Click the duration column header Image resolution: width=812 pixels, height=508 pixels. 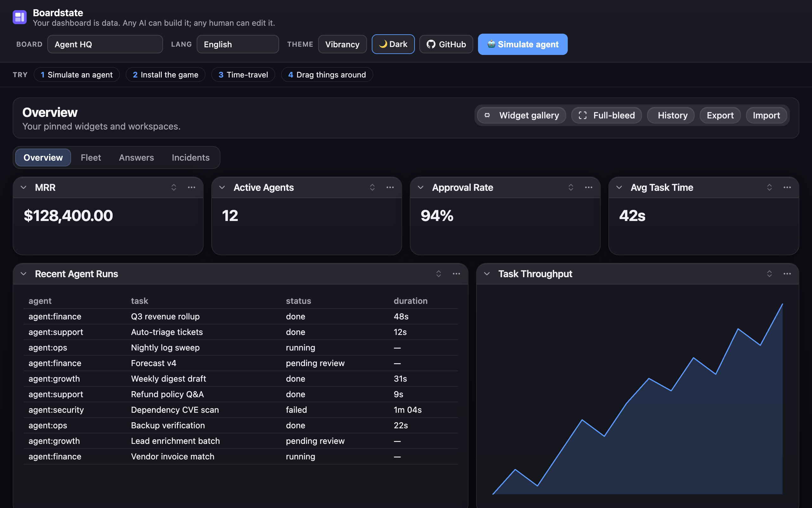[410, 301]
